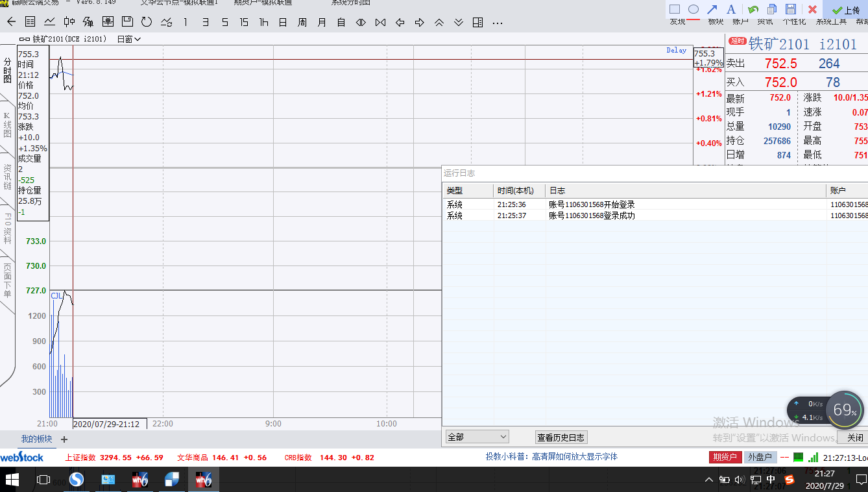Screen dimensions: 868x492
Task: Click the refresh circular arrow icon
Action: click(x=147, y=22)
